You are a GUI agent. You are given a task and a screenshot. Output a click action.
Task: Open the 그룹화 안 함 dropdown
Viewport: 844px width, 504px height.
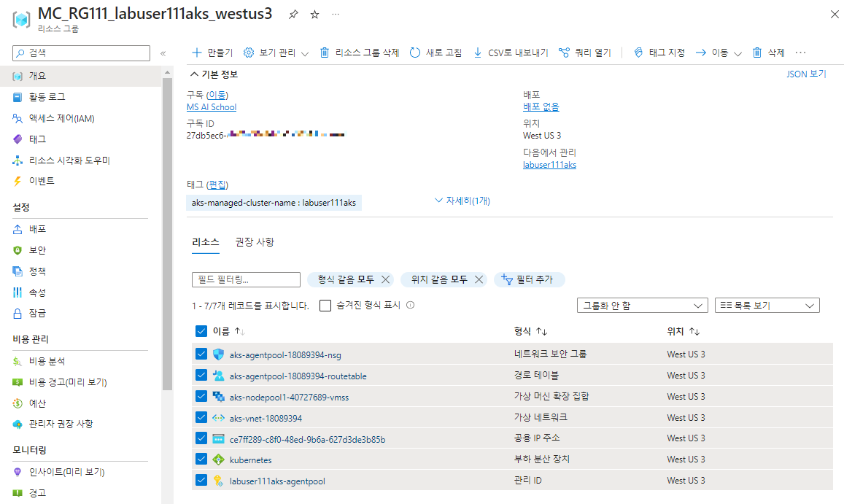[642, 306]
